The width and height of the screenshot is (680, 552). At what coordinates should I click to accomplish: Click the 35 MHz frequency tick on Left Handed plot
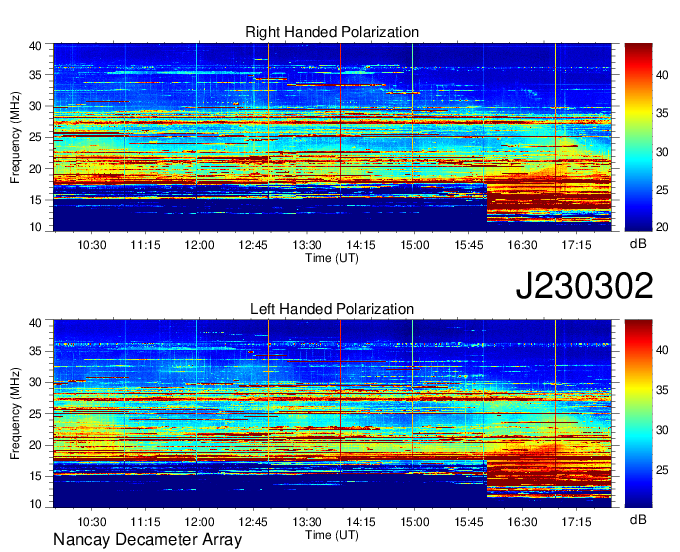click(36, 351)
